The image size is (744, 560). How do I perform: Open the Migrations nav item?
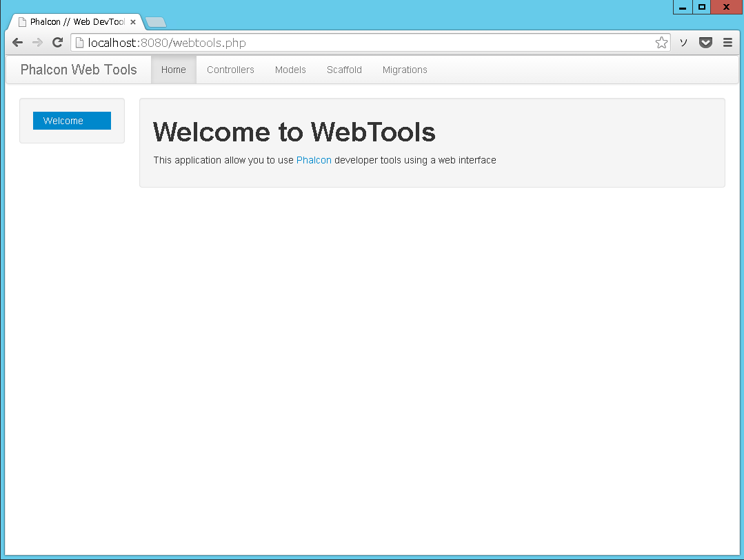tap(405, 70)
